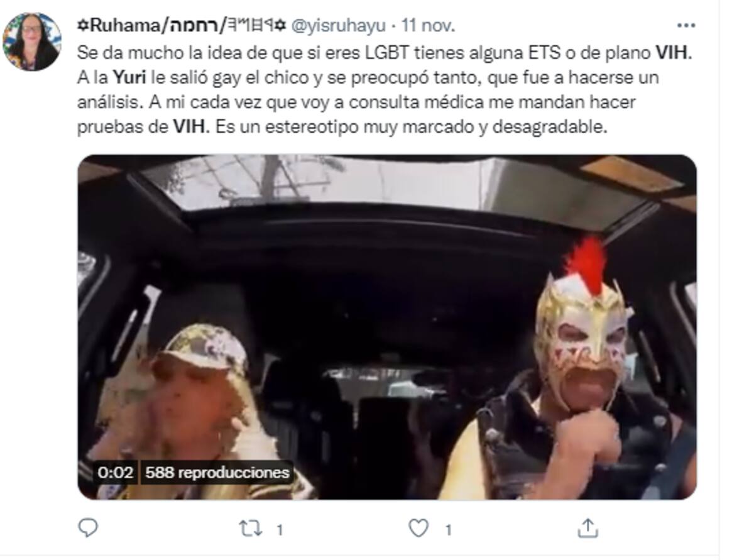Click the red-mohawk masked wrestler in the video
Image resolution: width=754 pixels, height=560 pixels.
point(575,377)
